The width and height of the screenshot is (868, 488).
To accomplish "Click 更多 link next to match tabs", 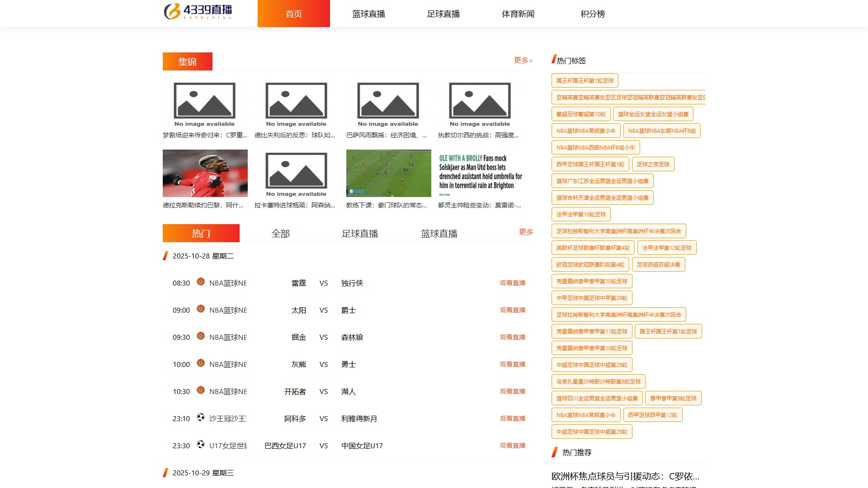I will 526,232.
